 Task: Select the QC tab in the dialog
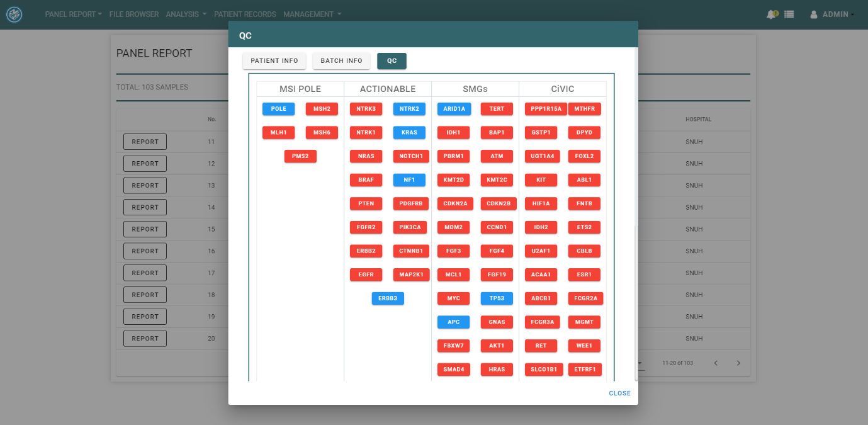(x=392, y=61)
